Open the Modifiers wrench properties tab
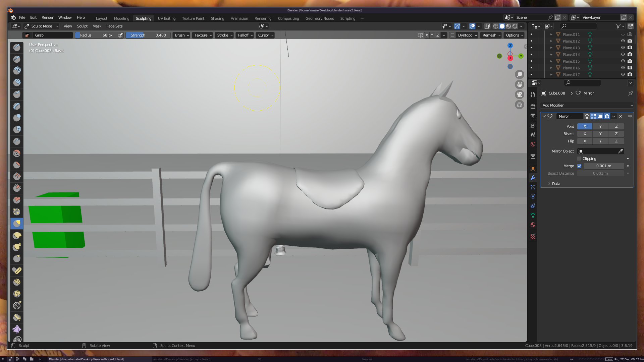Image resolution: width=644 pixels, height=362 pixels. coord(533,178)
